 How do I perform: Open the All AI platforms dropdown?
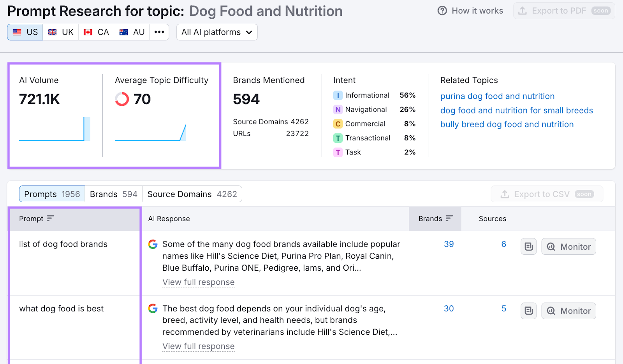[216, 32]
